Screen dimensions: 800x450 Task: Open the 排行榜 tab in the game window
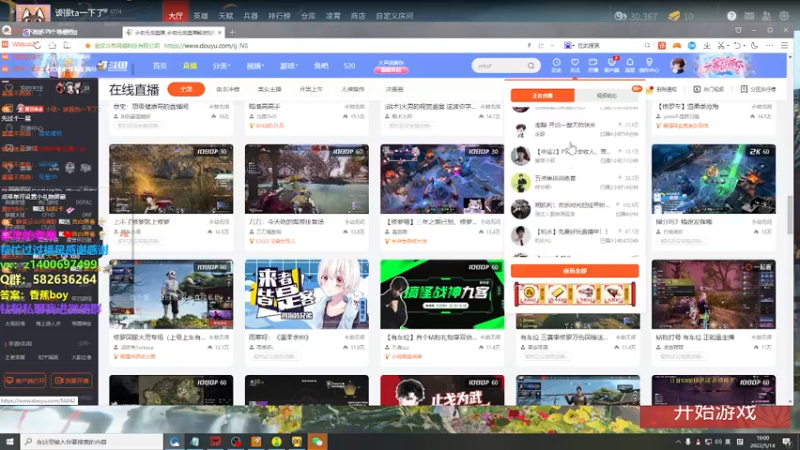[279, 16]
